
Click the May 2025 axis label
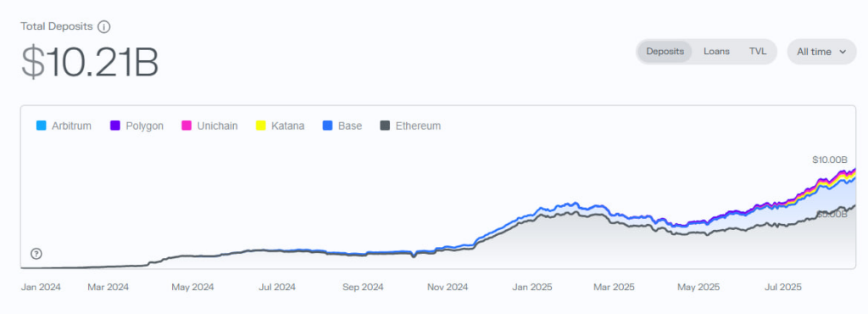698,287
